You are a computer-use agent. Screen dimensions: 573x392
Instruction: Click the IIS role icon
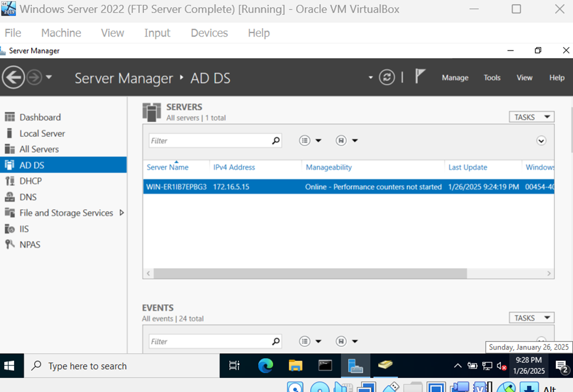coord(9,229)
